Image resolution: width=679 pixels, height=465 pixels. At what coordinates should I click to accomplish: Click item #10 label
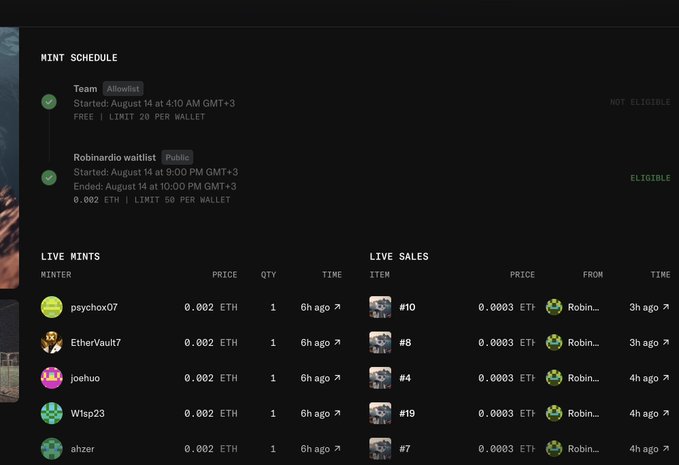pyautogui.click(x=407, y=307)
